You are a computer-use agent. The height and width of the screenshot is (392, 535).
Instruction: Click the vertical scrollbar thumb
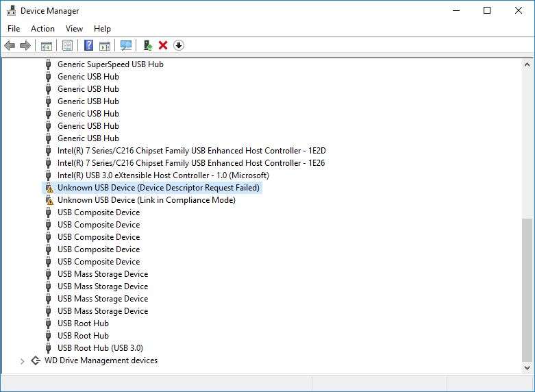pos(527,290)
